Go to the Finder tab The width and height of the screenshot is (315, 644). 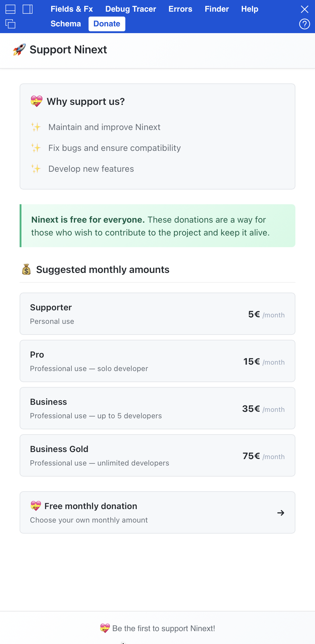pyautogui.click(x=217, y=9)
